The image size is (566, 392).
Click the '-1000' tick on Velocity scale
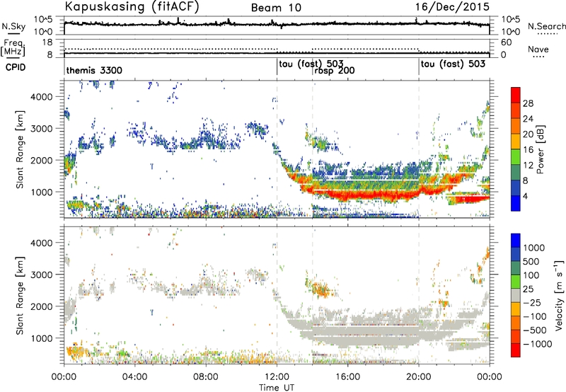coord(537,344)
